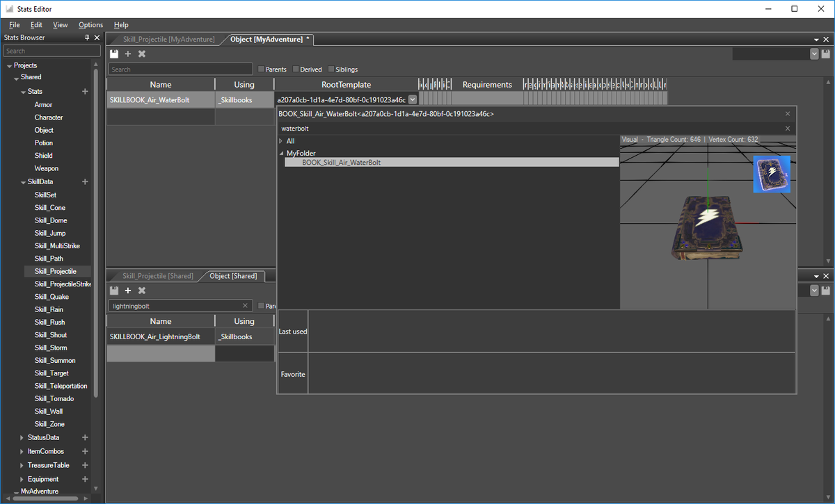
Task: Click the plus icon to add a new Object entry
Action: [128, 54]
